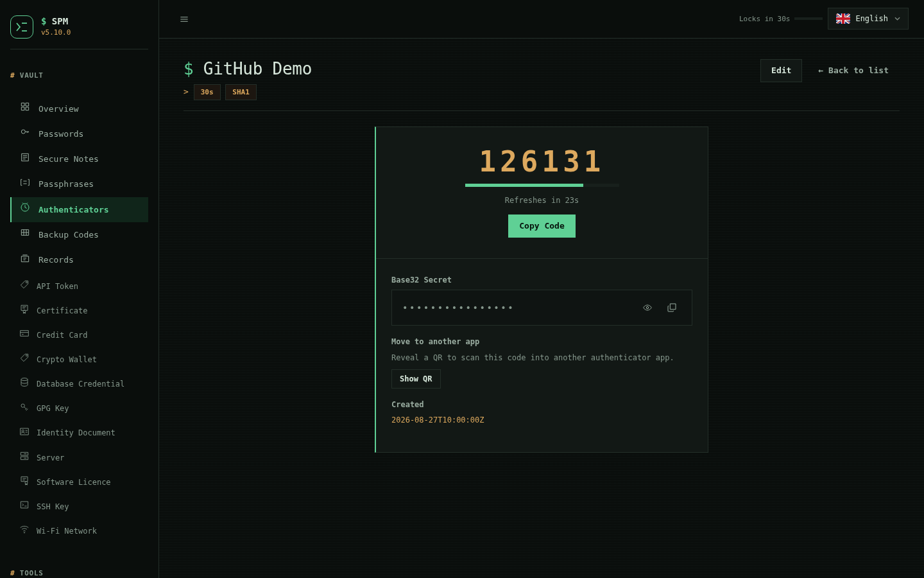Click the Credit Card icon
Image resolution: width=924 pixels, height=578 pixels.
[x=24, y=333]
